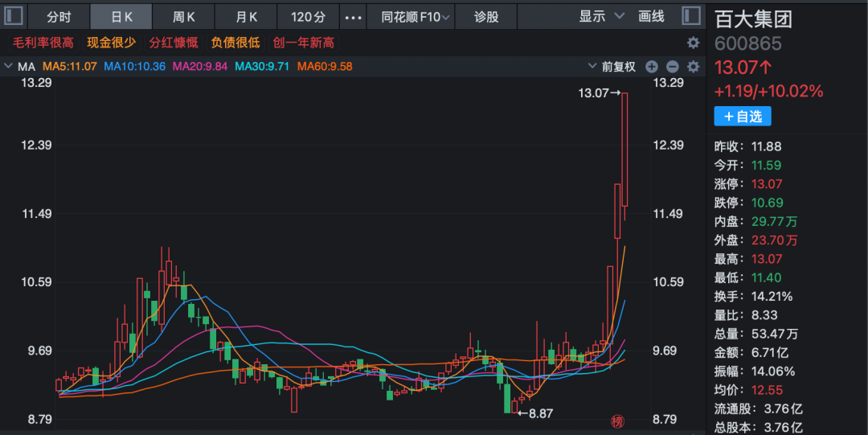Collapse the MA indicator chevron

pos(9,67)
